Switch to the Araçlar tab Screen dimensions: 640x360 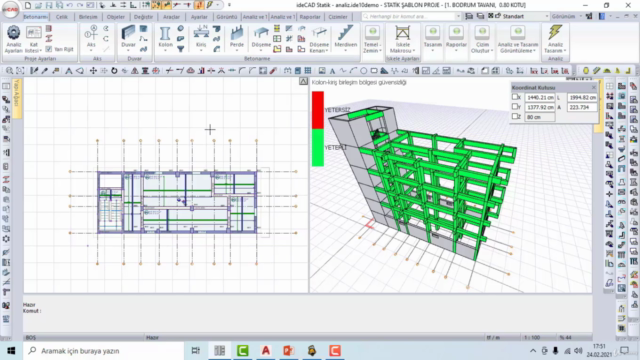(x=171, y=17)
